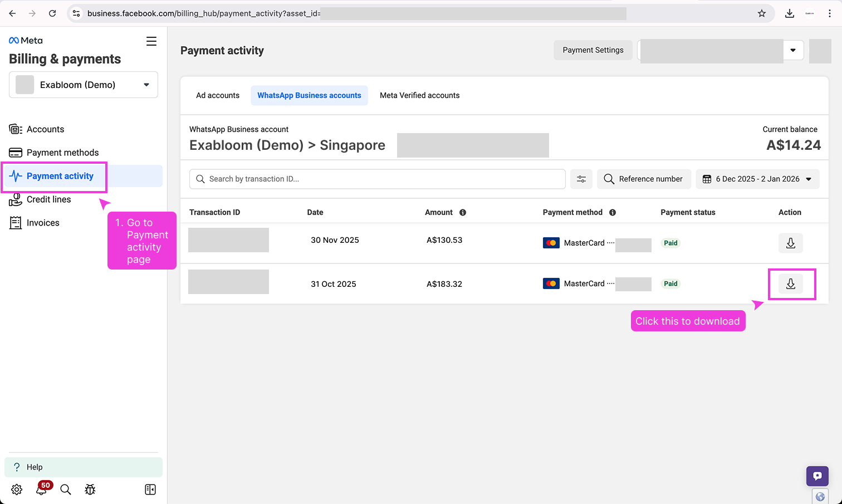The width and height of the screenshot is (842, 504).
Task: Click the bug report icon at bottom left
Action: point(90,489)
